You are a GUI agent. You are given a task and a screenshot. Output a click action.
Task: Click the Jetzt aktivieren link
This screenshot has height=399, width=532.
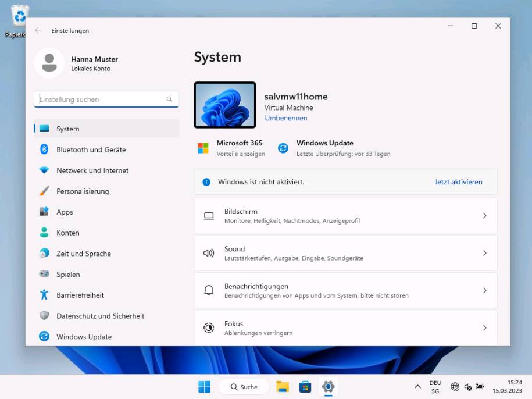[458, 182]
